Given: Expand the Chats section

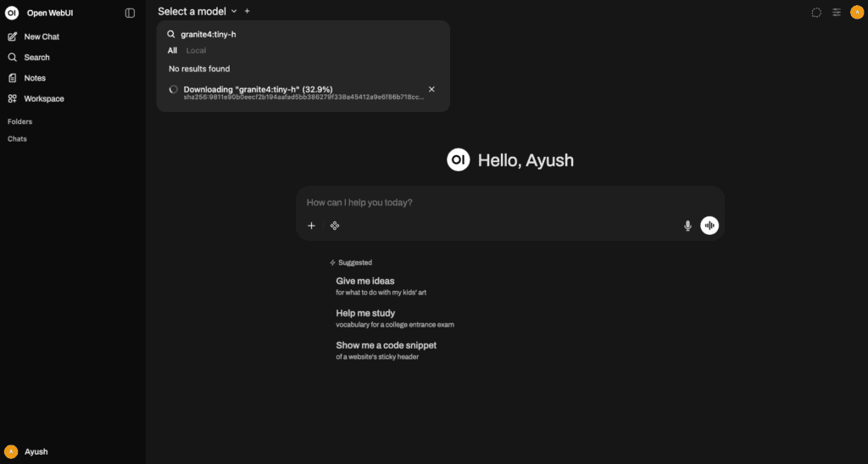Looking at the screenshot, I should pyautogui.click(x=17, y=138).
